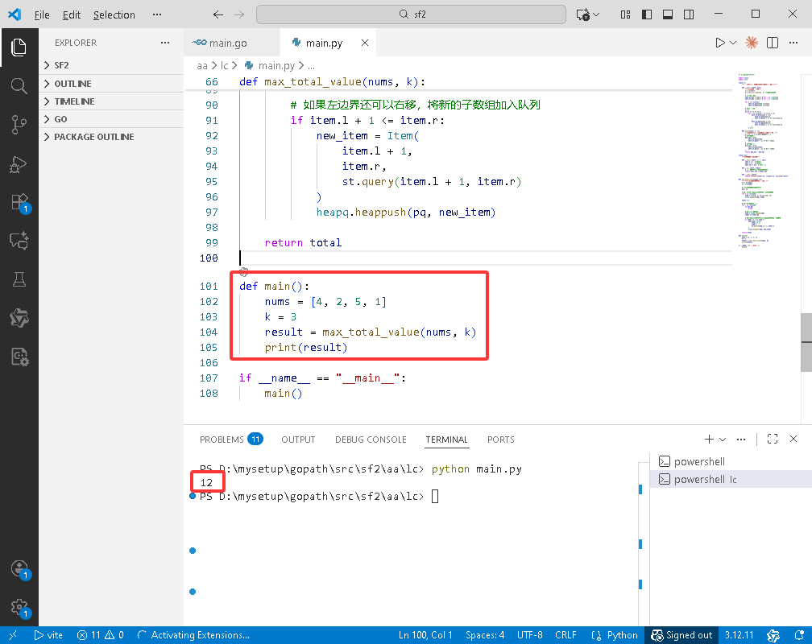Open the Source Control view
The height and width of the screenshot is (644, 812).
coord(19,125)
